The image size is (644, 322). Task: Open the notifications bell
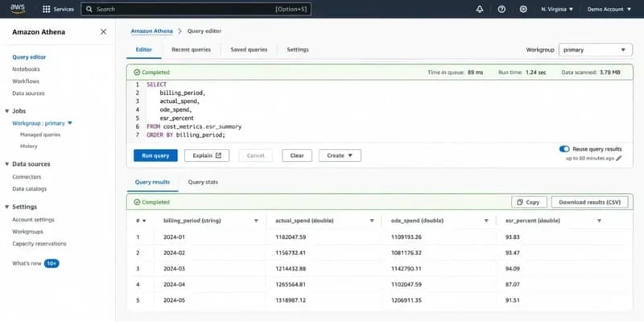tap(480, 9)
